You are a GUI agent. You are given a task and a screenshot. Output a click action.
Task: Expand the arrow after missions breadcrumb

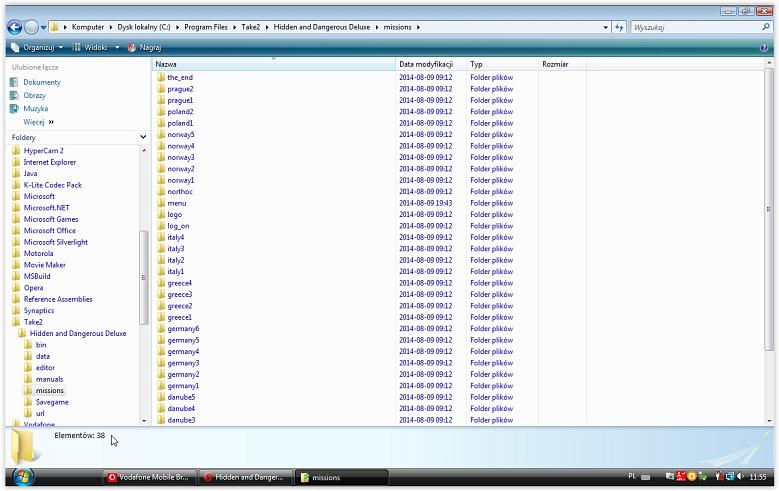(418, 27)
